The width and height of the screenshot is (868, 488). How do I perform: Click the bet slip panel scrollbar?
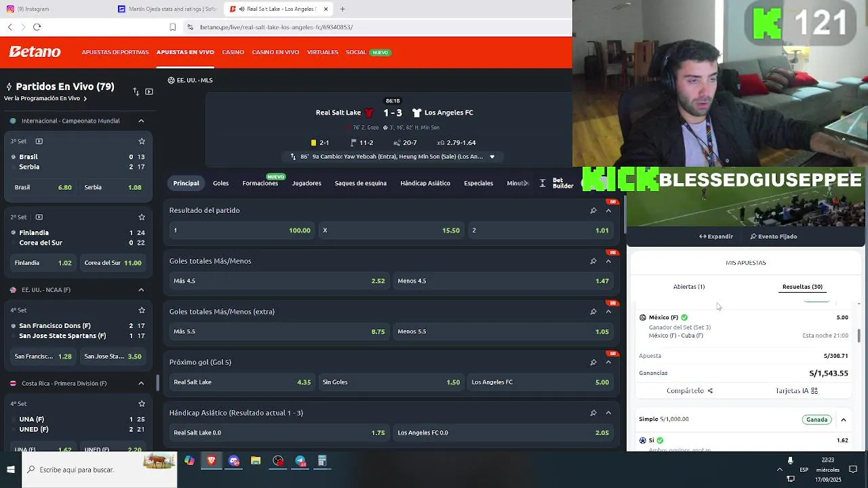point(859,335)
